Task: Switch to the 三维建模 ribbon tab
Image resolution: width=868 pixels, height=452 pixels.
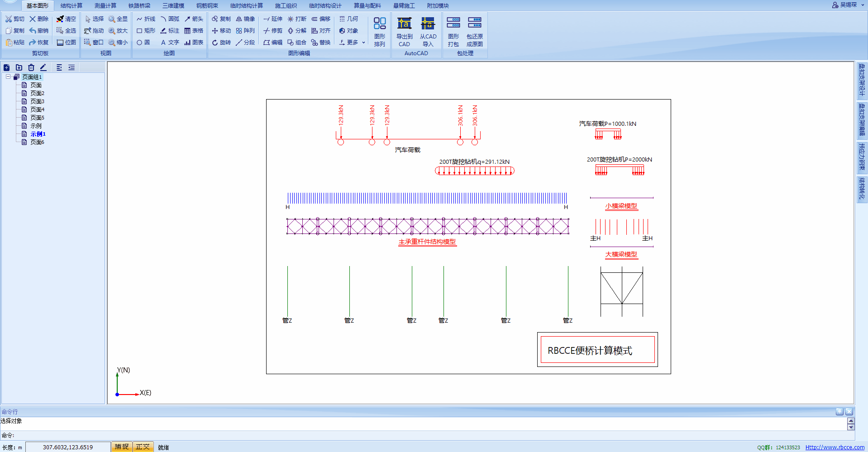Action: coord(173,5)
